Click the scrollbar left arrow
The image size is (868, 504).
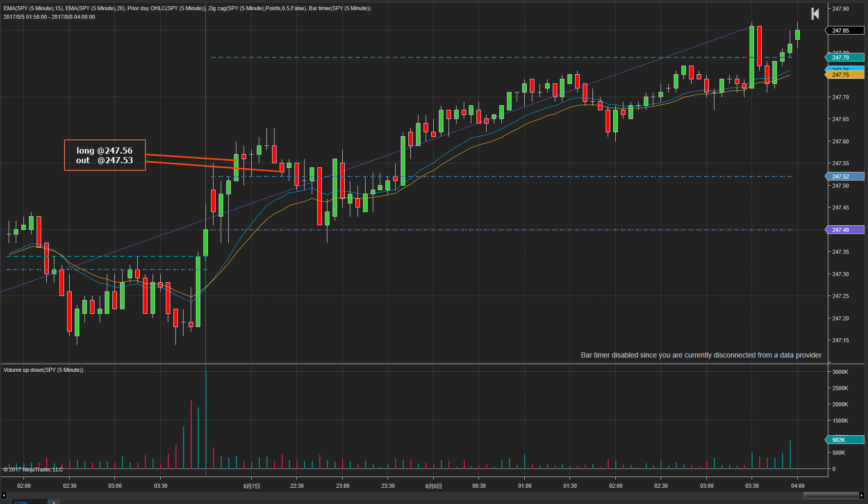coord(4,495)
